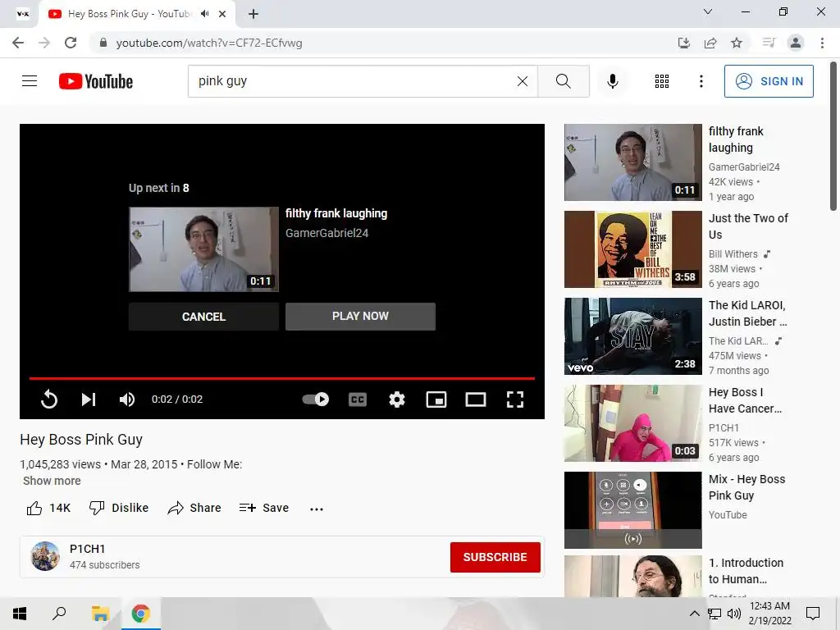Open P1CH1 channel avatar
This screenshot has height=630, width=840.
[45, 556]
